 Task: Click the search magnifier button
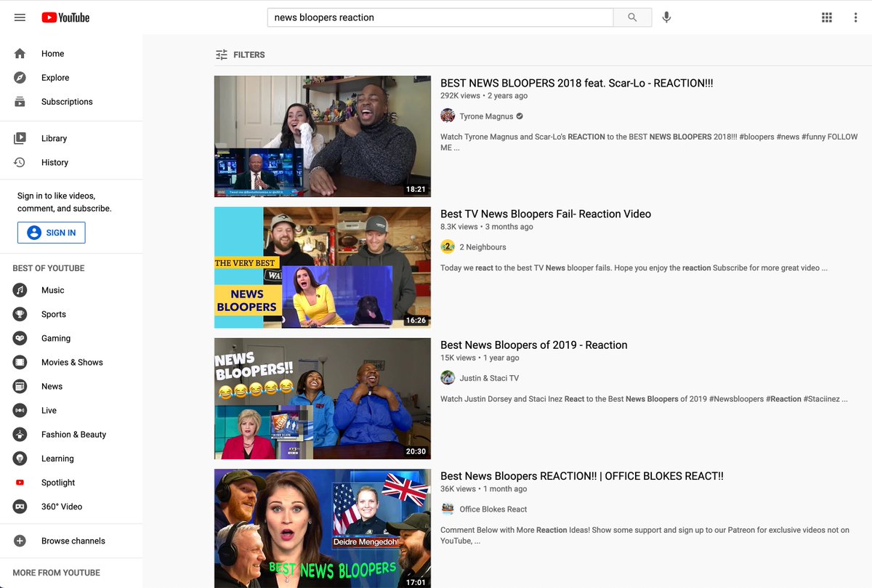coord(632,17)
